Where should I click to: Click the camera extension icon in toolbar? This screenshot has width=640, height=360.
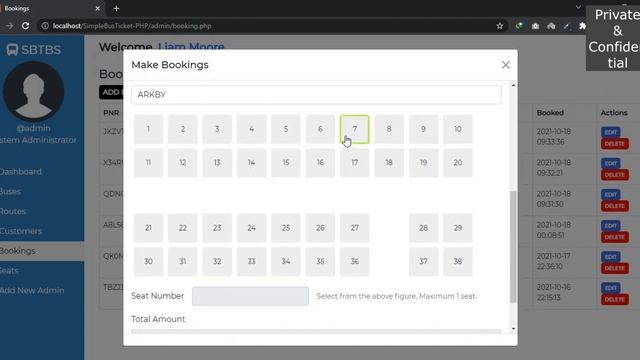pyautogui.click(x=535, y=26)
